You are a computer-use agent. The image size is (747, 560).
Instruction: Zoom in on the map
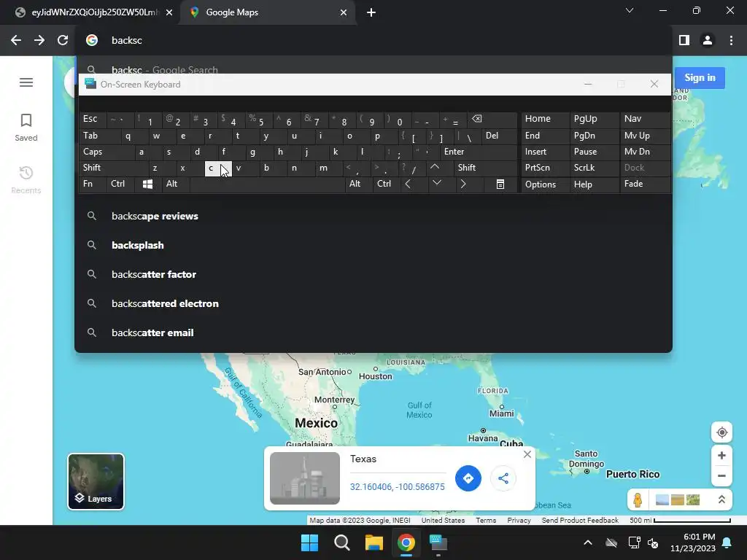pyautogui.click(x=721, y=455)
